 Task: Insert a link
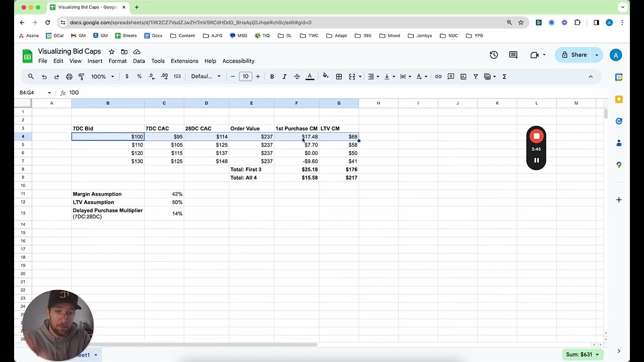pyautogui.click(x=438, y=76)
